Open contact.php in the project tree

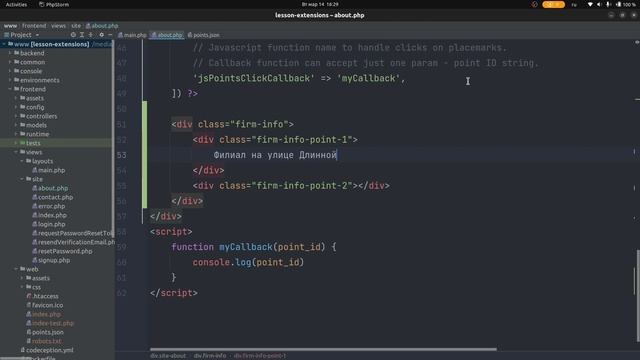click(53, 197)
